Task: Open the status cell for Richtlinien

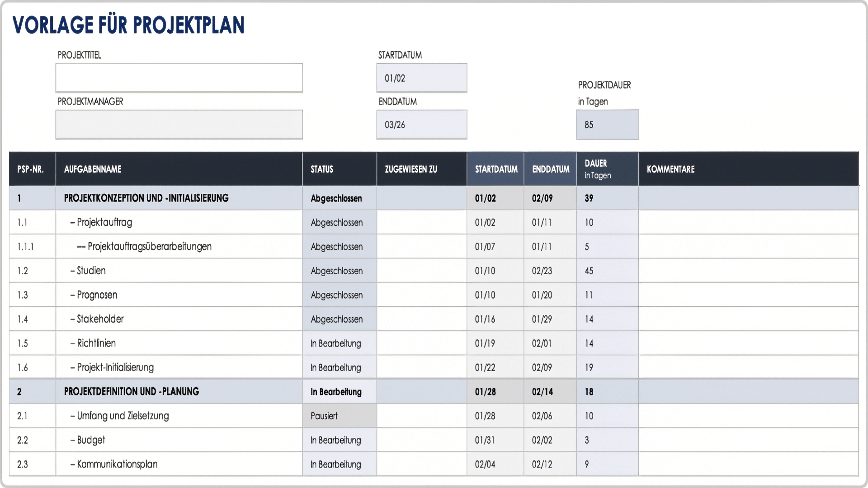Action: [339, 343]
